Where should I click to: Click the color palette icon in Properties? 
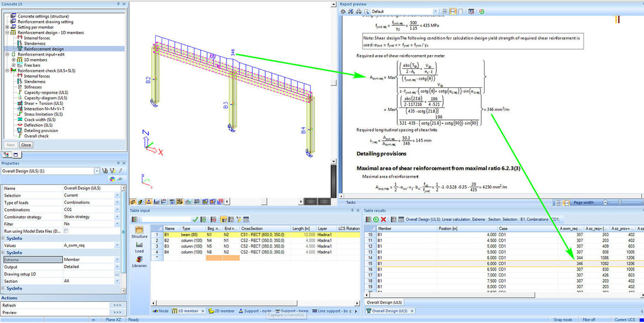pyautogui.click(x=112, y=179)
